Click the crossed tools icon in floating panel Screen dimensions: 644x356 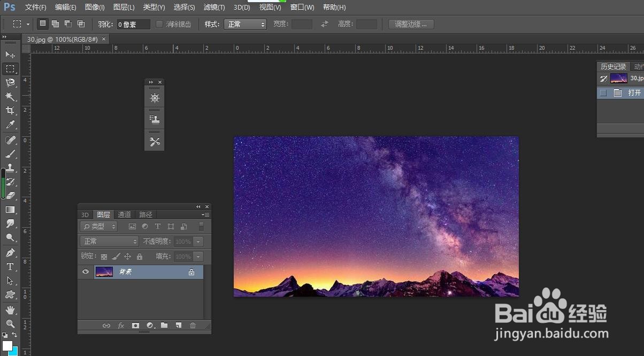[x=155, y=142]
